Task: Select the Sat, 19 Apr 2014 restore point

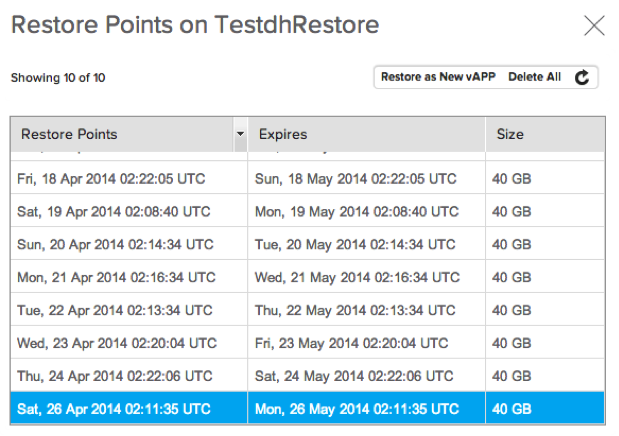Action: pyautogui.click(x=113, y=212)
